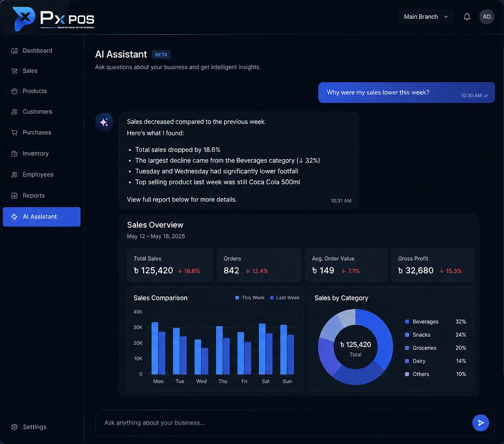Screen dimensions: 504x444
Task: Click the Reports icon in sidebar
Action: pyautogui.click(x=14, y=195)
